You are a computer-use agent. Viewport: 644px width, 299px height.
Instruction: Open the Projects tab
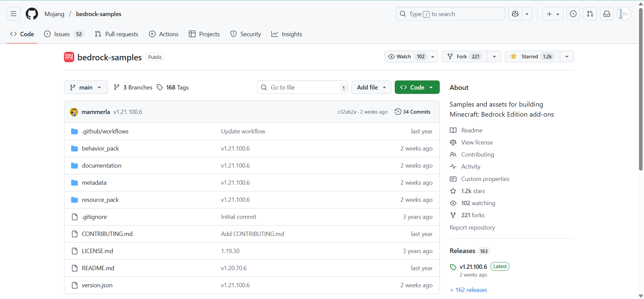coord(204,34)
